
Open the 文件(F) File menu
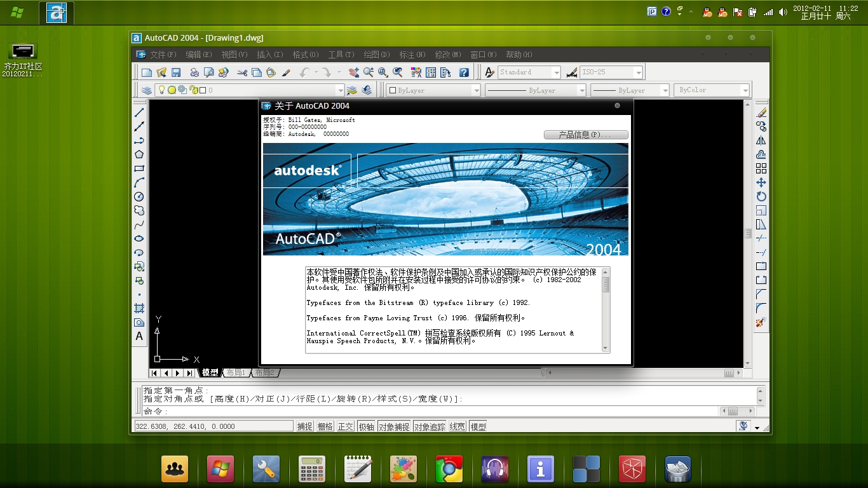[163, 55]
